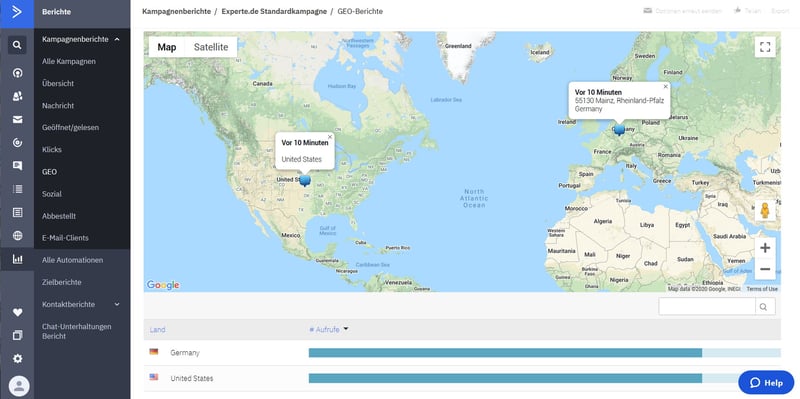Switch map to Satellite view

click(x=211, y=47)
